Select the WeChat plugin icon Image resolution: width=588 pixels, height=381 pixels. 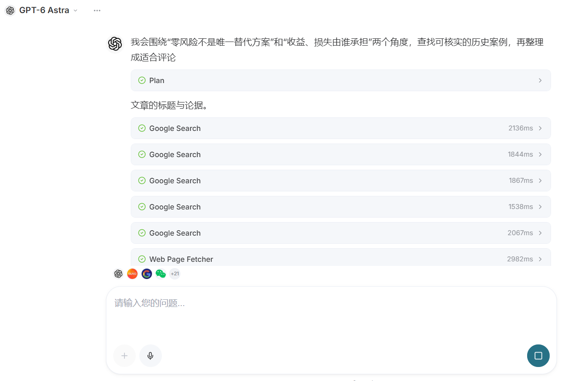coord(161,274)
